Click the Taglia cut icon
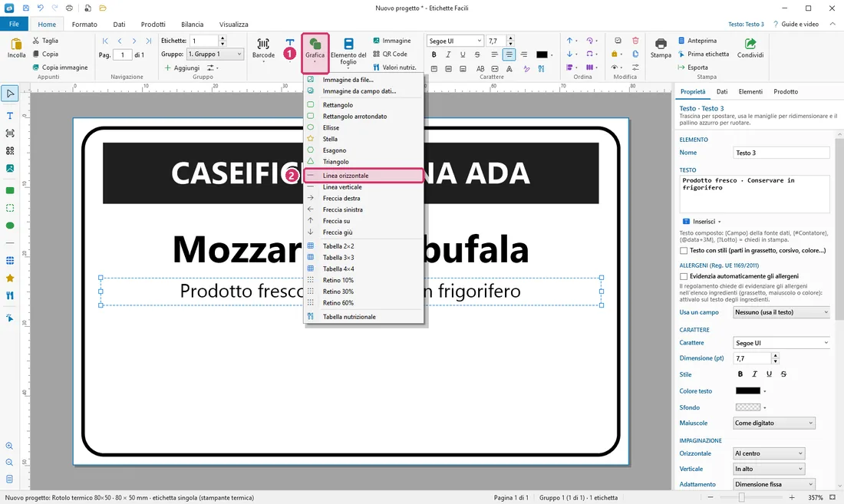 [x=35, y=41]
